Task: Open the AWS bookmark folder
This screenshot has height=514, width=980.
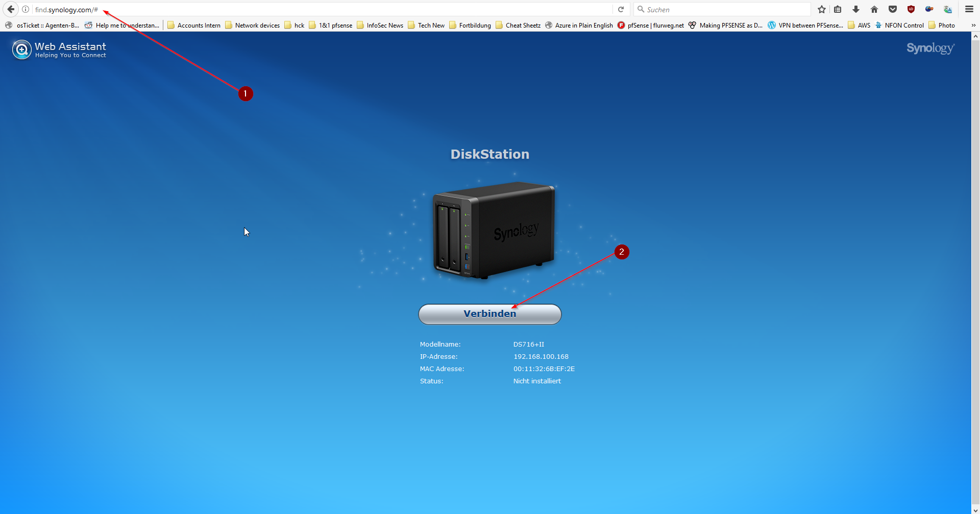Action: [859, 25]
